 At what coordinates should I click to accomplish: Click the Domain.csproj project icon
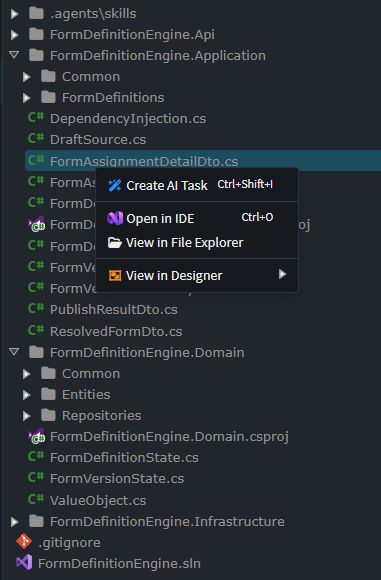tap(37, 436)
